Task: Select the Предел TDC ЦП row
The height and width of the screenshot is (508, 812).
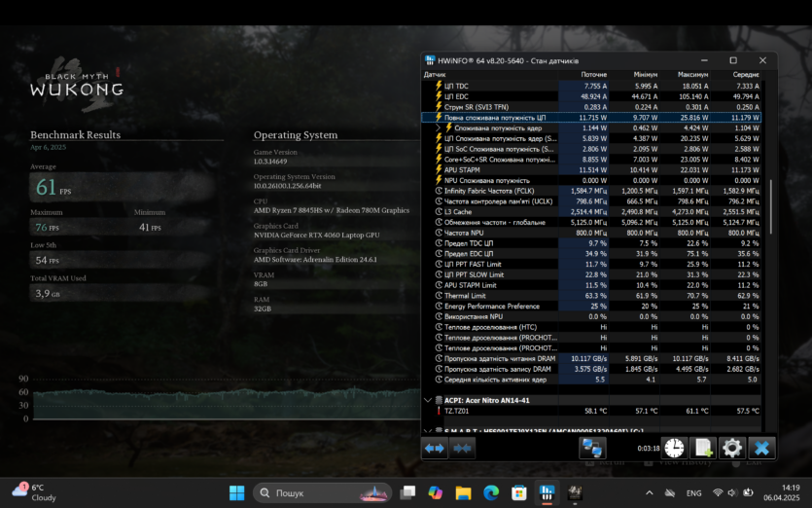Action: click(x=591, y=243)
